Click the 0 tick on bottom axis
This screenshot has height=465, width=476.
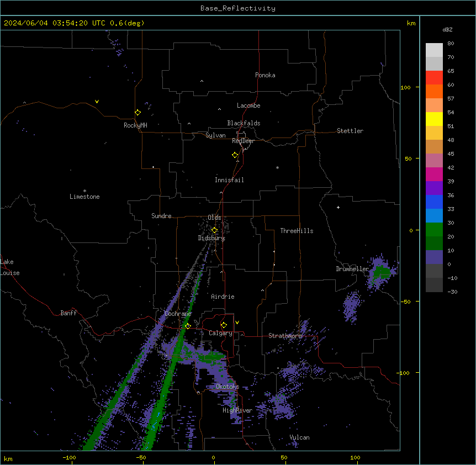click(x=213, y=457)
